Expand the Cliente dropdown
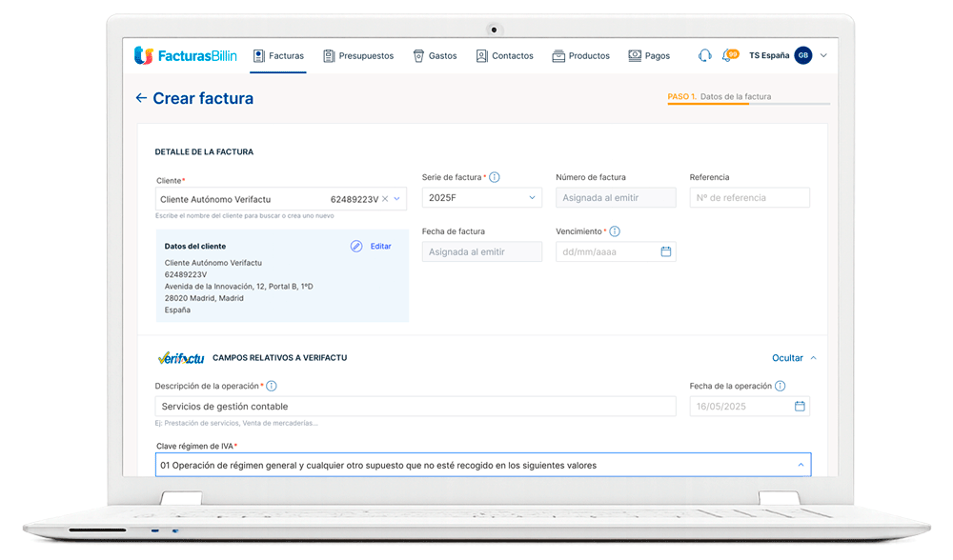The width and height of the screenshot is (953, 560). [397, 199]
